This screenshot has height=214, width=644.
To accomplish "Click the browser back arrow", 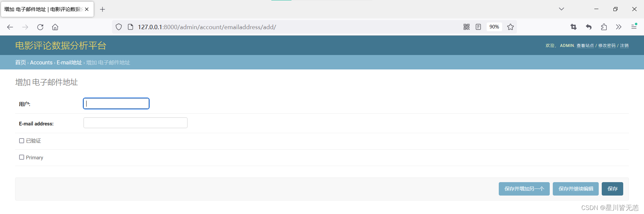I will 10,27.
